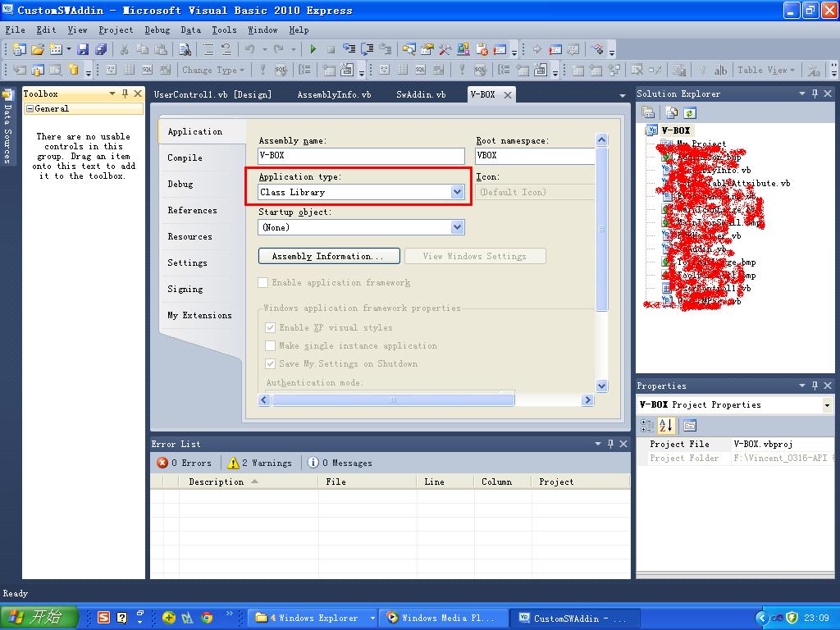Comment out the selected lines
Image resolution: width=840 pixels, height=630 pixels.
[208, 50]
